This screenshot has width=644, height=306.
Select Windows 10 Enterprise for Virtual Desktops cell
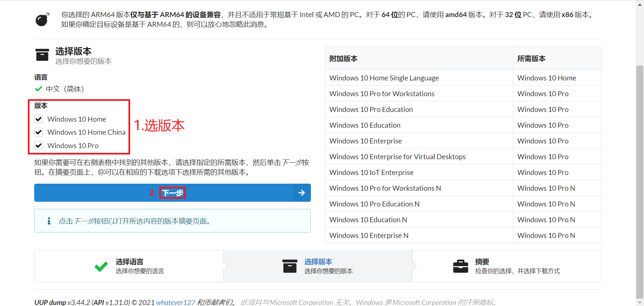point(419,157)
